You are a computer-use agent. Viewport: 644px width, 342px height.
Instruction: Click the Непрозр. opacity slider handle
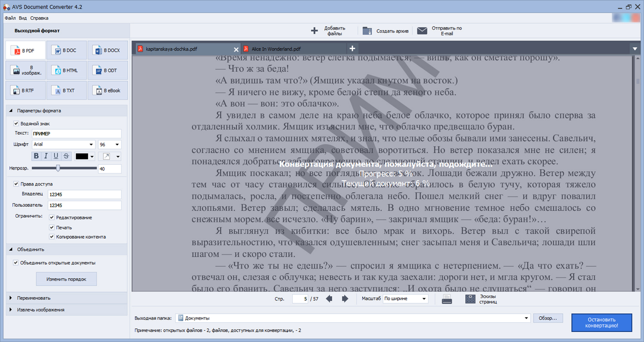[58, 168]
